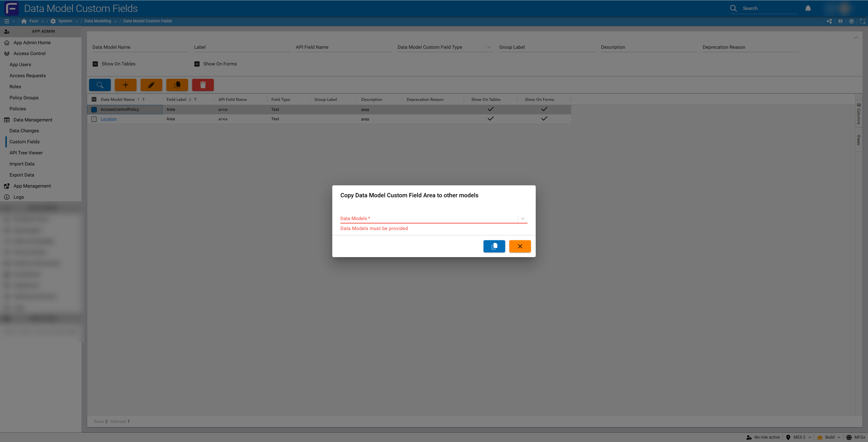Toggle the Show On Tables filter checkbox
This screenshot has width=868, height=442.
point(95,64)
